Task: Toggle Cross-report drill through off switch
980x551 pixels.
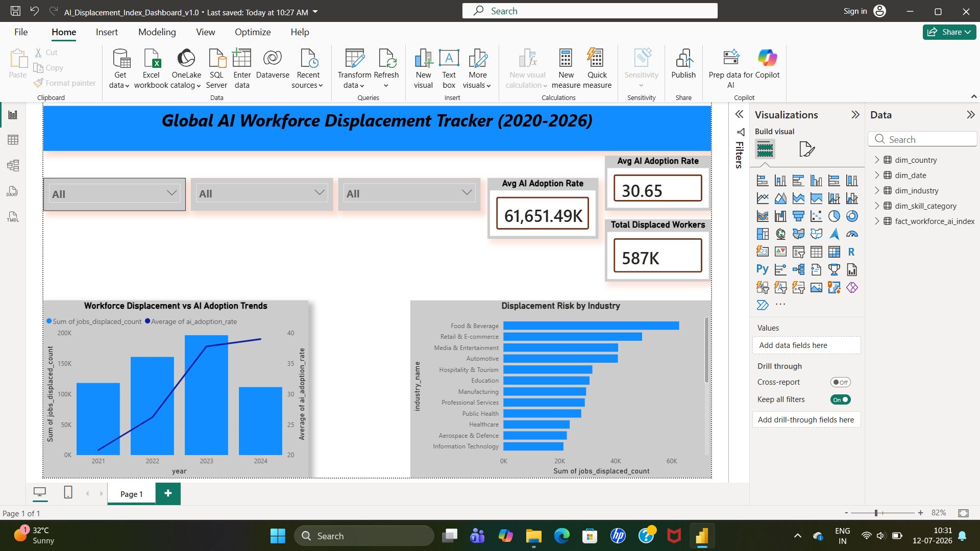Action: 840,382
